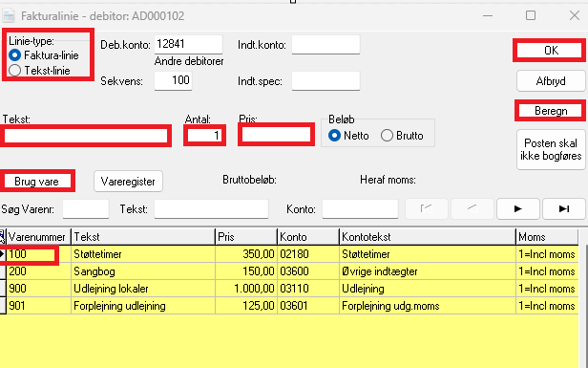Select item number 200 cell
This screenshot has width=588, height=368.
[38, 271]
